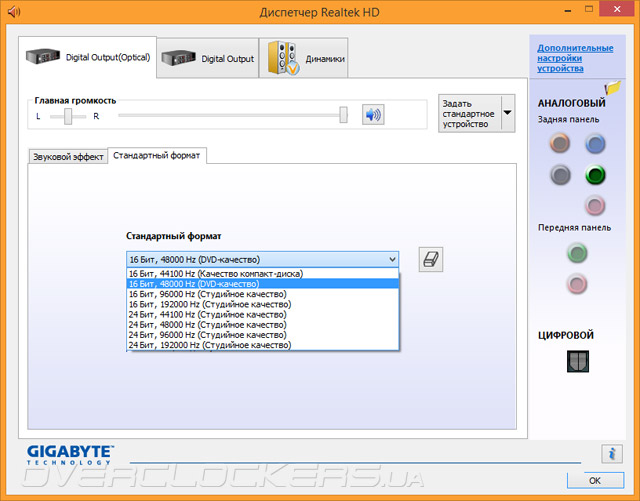
Task: Expand the Задать стандартное устройство arrow
Action: coord(508,113)
